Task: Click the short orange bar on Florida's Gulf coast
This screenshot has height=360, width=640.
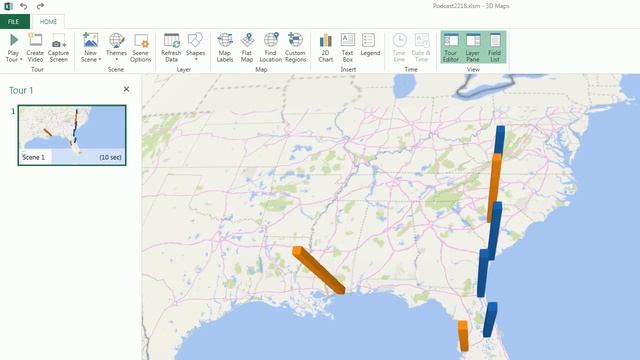Action: click(463, 336)
